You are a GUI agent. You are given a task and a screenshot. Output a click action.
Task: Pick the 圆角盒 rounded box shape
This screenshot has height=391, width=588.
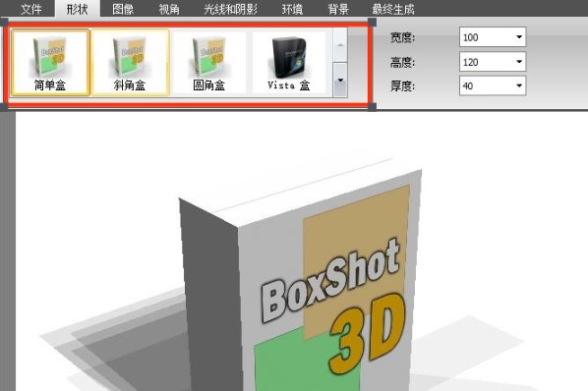(208, 63)
